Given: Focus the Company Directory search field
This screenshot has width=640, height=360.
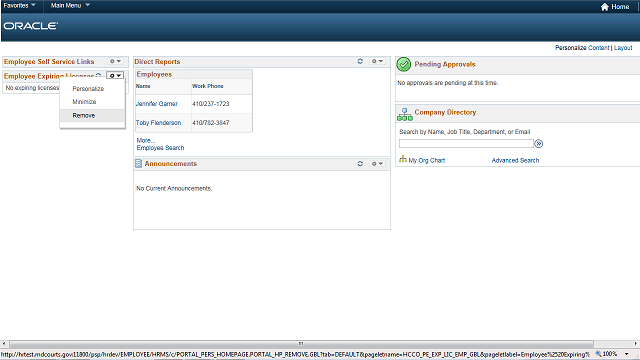Looking at the screenshot, I should pos(466,144).
